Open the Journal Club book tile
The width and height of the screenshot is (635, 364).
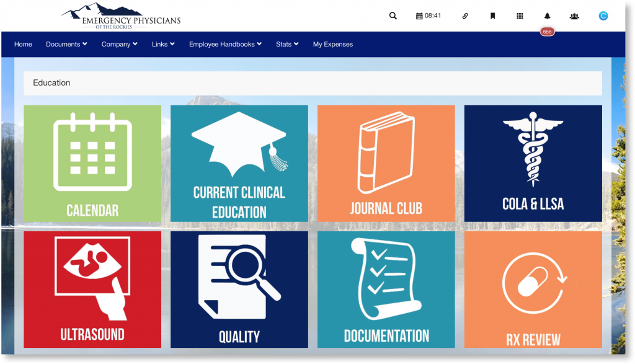(x=386, y=163)
